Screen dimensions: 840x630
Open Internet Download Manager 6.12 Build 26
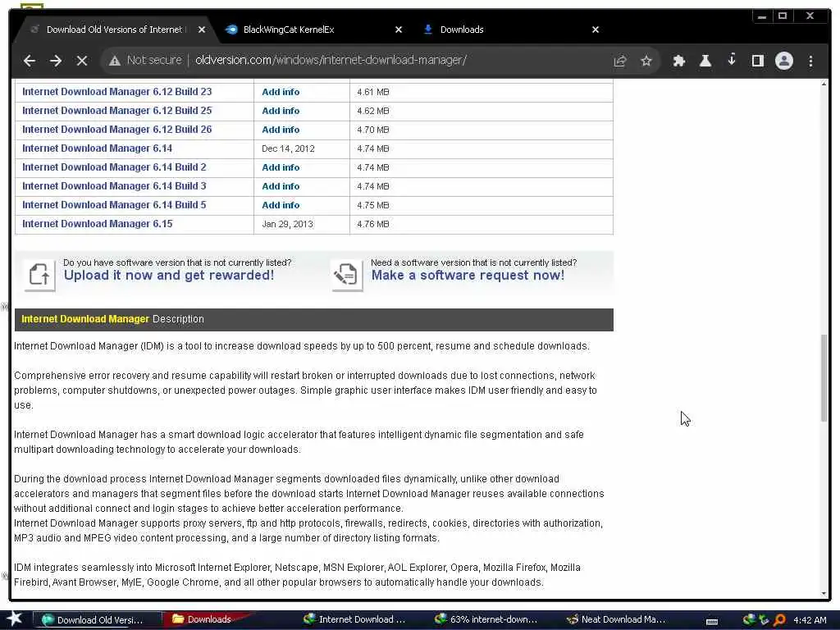tap(116, 129)
